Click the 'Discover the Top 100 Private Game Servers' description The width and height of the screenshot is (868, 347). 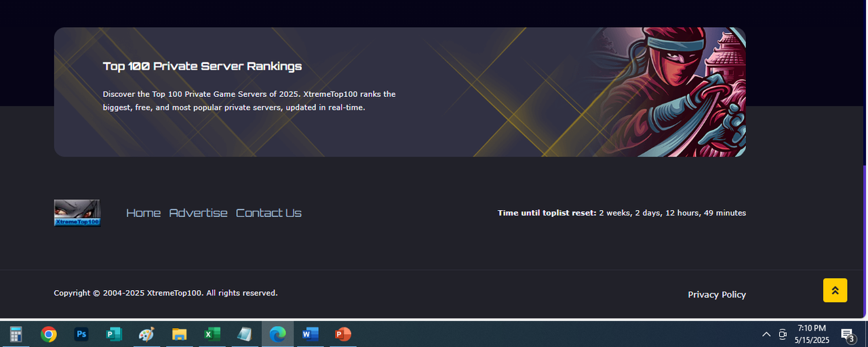(x=249, y=100)
